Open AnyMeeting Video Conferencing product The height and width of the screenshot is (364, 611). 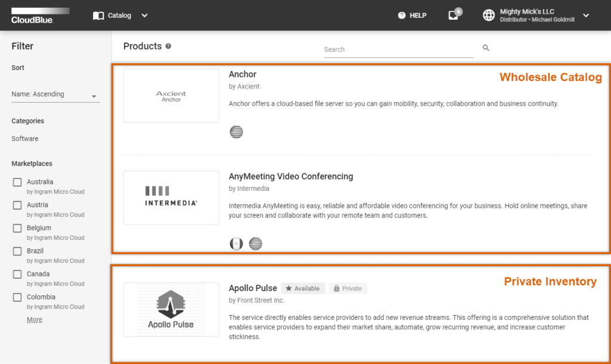click(291, 177)
